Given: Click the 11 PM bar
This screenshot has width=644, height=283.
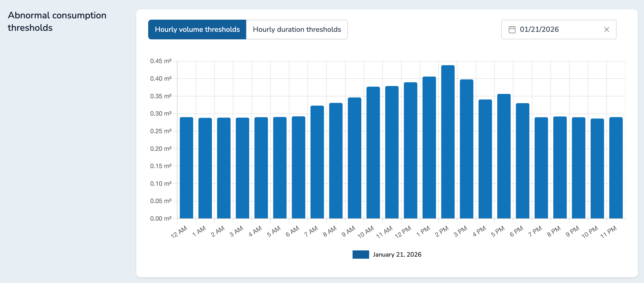Looking at the screenshot, I should [x=616, y=168].
